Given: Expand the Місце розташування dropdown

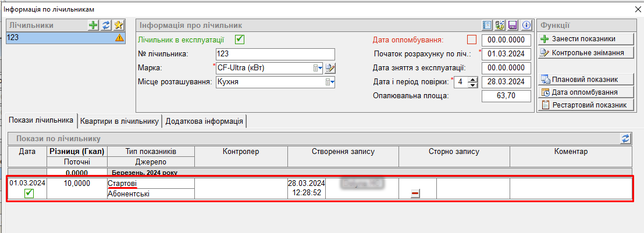Looking at the screenshot, I should (x=330, y=82).
